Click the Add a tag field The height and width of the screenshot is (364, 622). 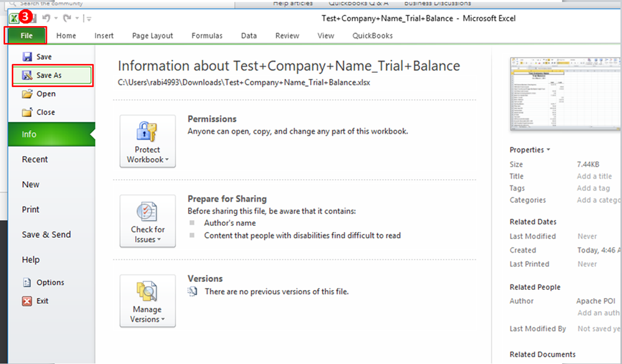pyautogui.click(x=593, y=188)
